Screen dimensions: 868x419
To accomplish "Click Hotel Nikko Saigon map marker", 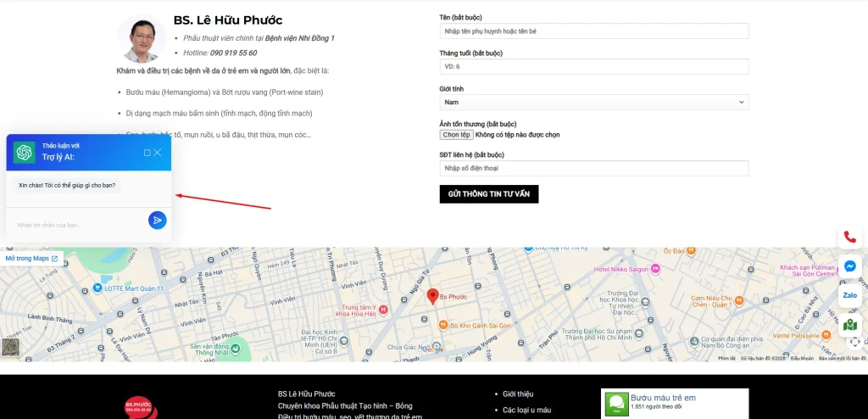I will (656, 269).
